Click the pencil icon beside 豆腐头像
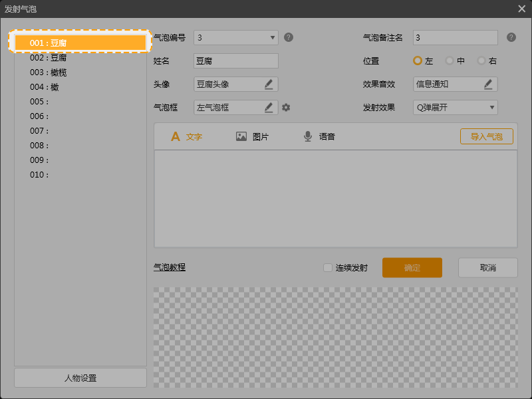 [x=269, y=84]
